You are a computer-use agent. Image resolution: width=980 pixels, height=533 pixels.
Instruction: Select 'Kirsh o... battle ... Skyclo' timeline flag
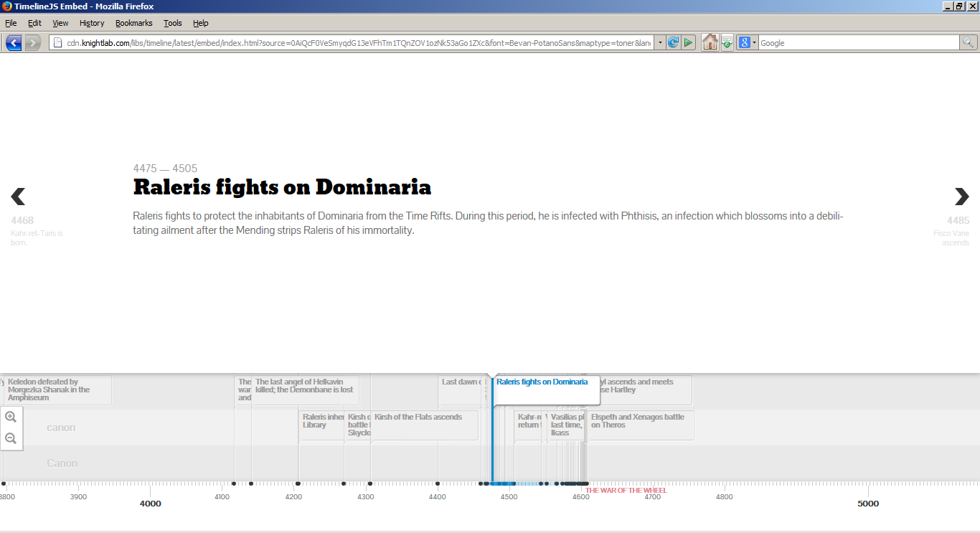click(x=358, y=425)
